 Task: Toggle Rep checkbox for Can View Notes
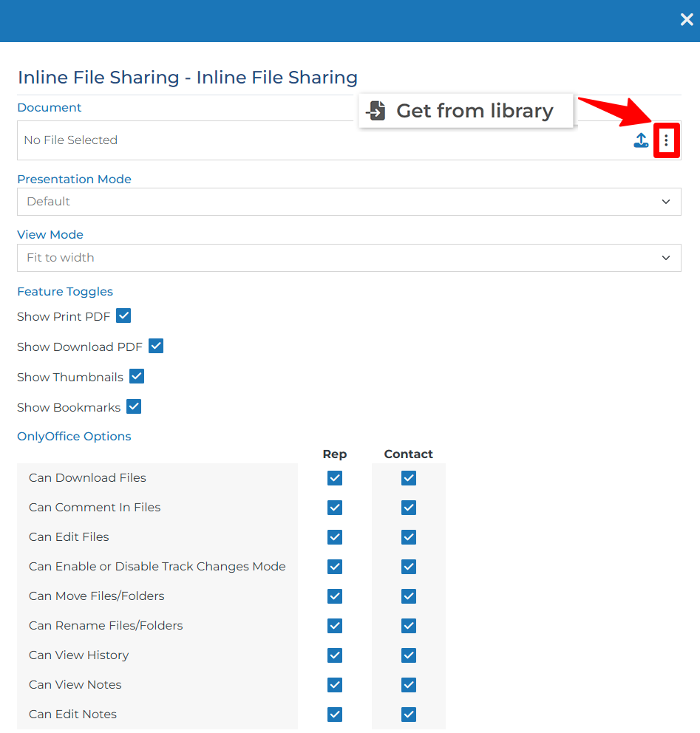pos(335,685)
